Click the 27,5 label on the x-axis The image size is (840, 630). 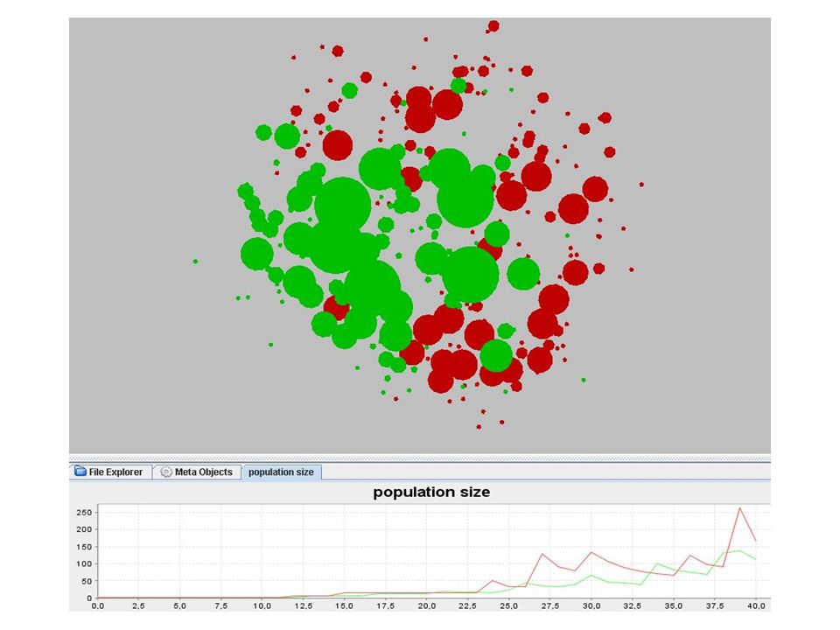pyautogui.click(x=550, y=605)
